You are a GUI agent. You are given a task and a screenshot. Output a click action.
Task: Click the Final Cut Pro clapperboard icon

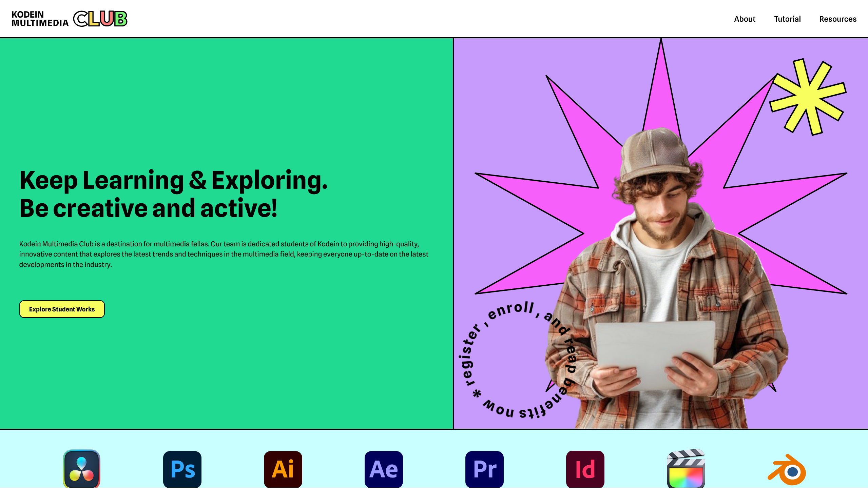click(686, 469)
